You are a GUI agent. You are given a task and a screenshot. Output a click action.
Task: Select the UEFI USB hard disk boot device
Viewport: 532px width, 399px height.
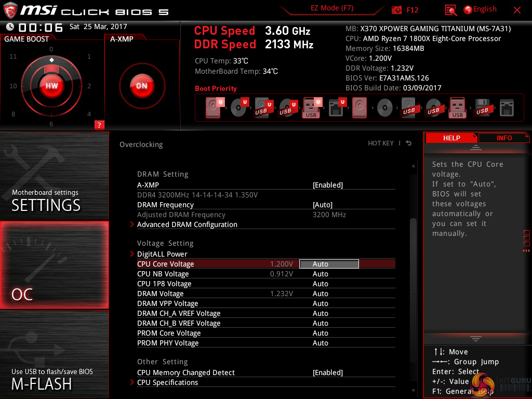tap(263, 108)
